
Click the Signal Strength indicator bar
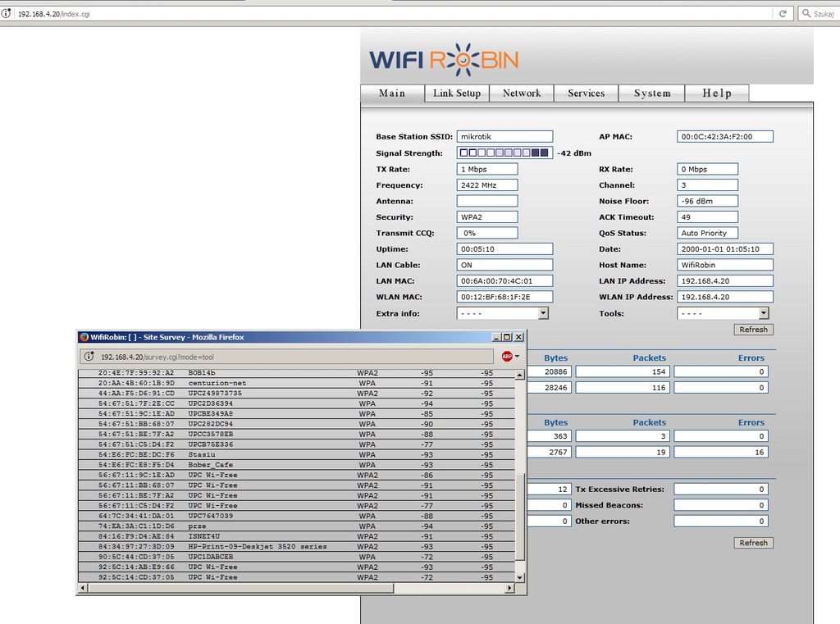click(x=504, y=153)
